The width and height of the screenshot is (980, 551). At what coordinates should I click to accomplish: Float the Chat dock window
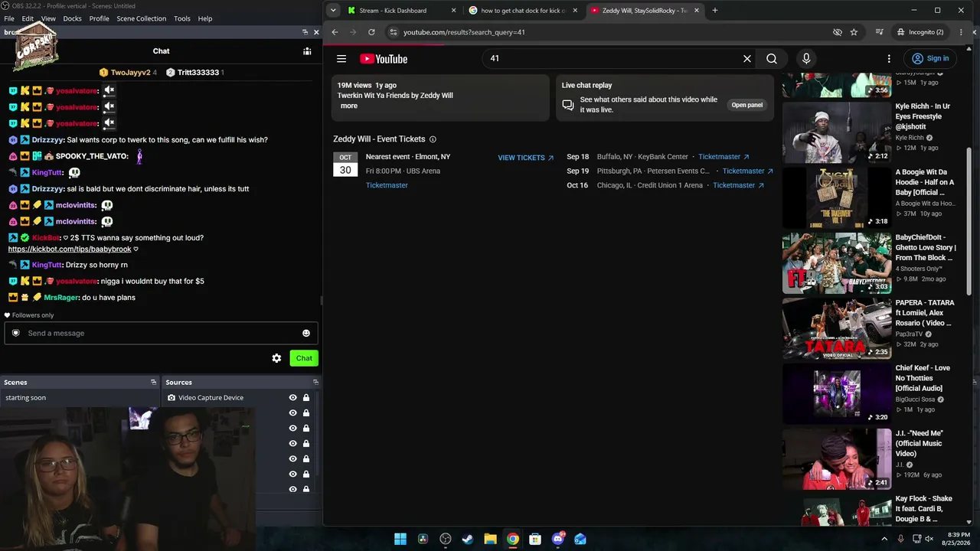[305, 32]
